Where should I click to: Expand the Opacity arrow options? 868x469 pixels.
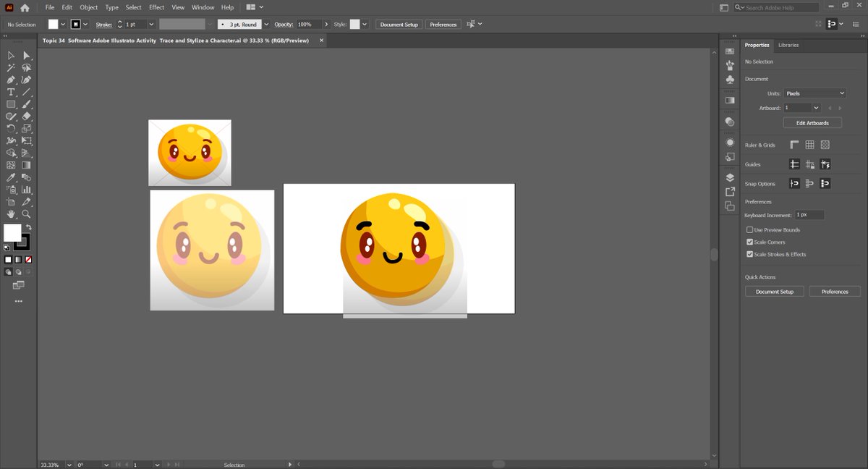coord(326,25)
